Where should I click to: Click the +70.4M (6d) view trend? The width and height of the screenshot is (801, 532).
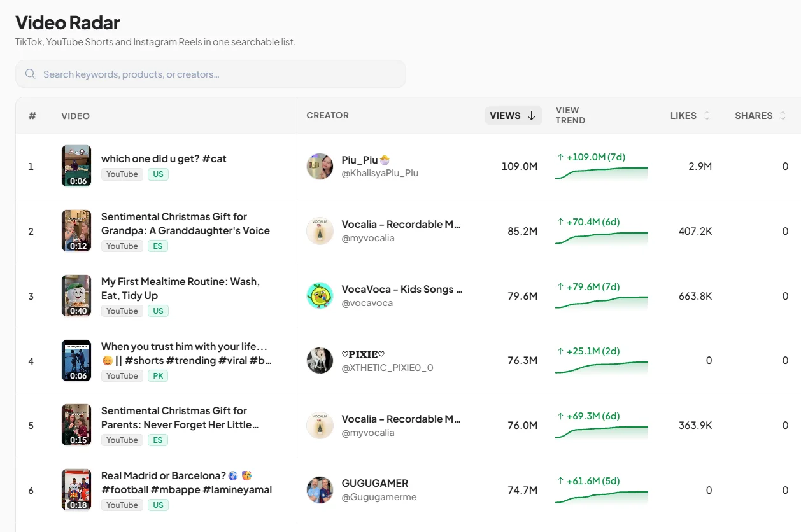click(588, 222)
